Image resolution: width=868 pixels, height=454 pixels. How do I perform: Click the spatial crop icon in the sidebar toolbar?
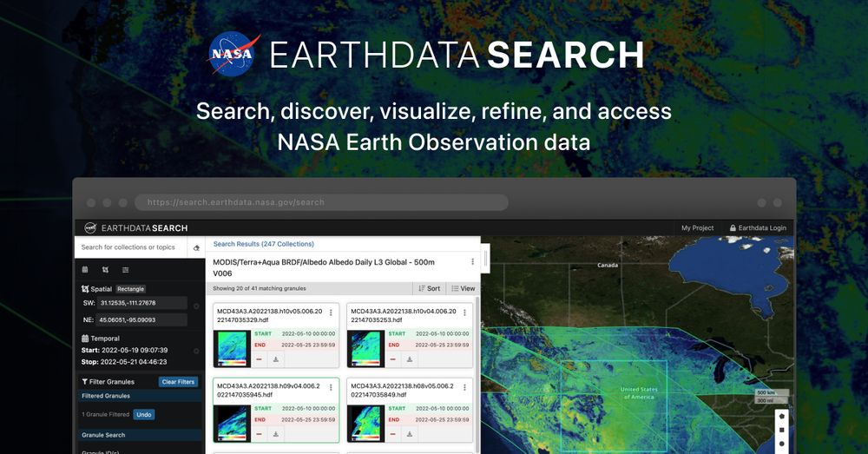(x=105, y=270)
